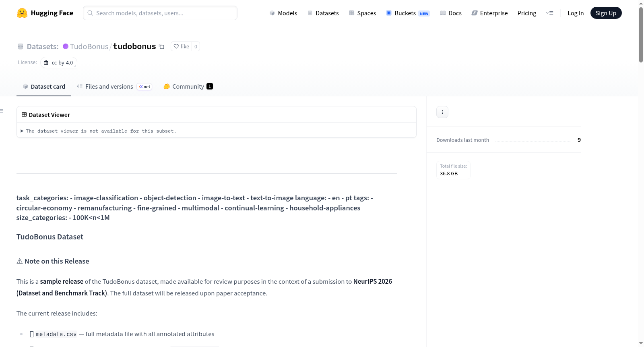Click the Sign Up button

pos(606,13)
